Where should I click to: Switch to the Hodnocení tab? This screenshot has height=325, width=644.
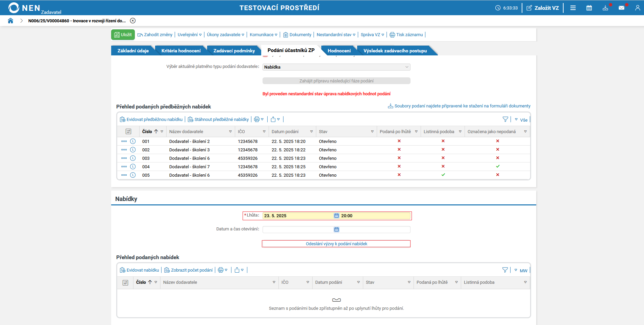click(339, 51)
